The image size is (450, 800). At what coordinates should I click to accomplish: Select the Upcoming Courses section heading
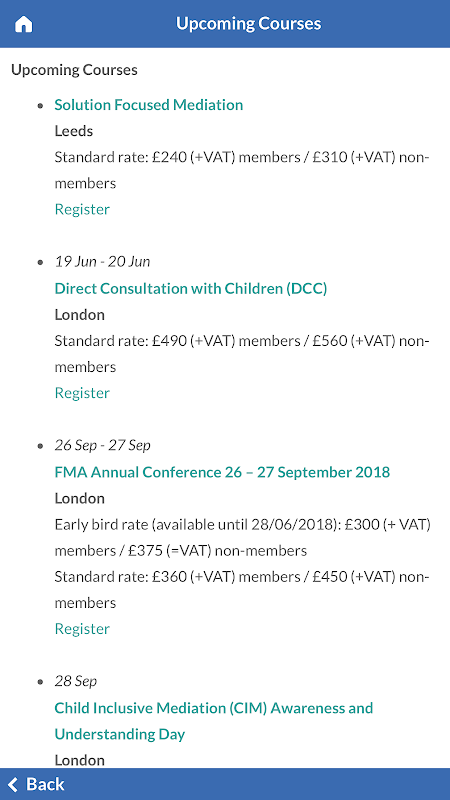(x=74, y=69)
